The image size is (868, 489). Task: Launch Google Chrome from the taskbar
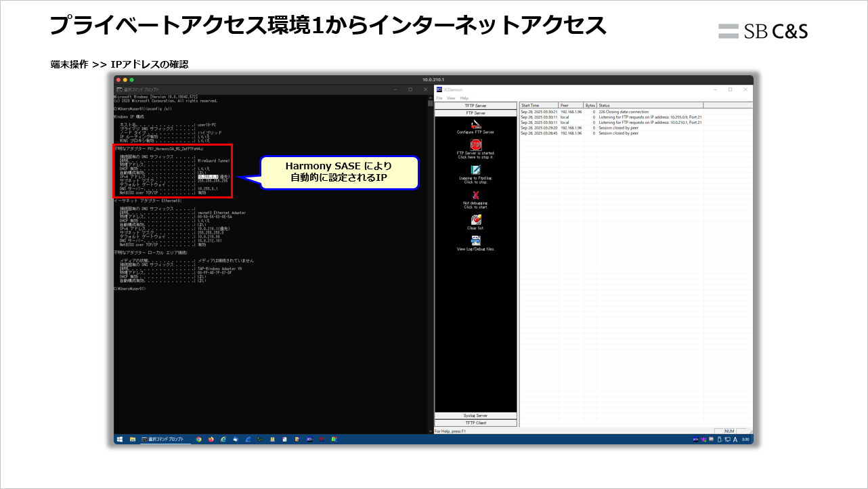tap(198, 438)
